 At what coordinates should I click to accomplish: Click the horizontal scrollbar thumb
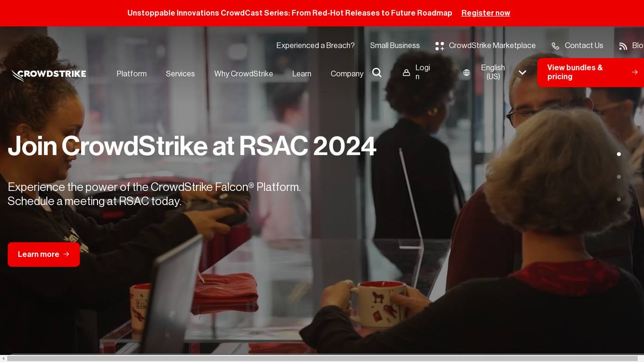(322, 358)
